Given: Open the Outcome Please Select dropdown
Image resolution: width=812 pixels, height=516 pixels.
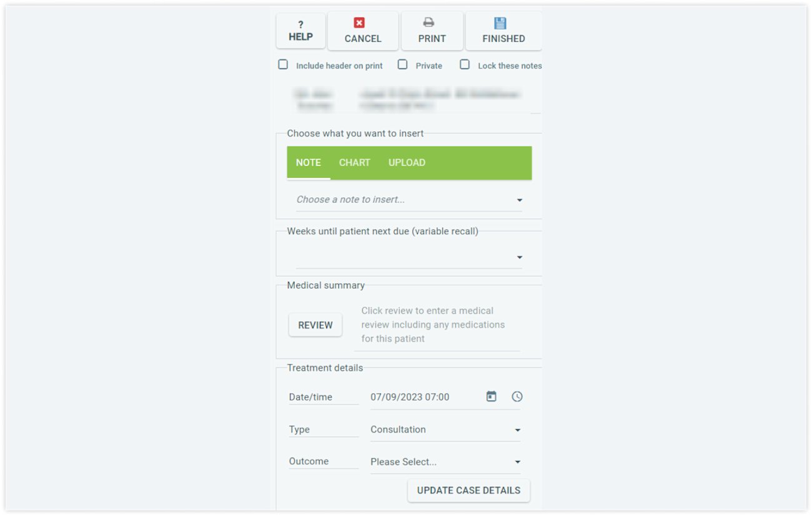Looking at the screenshot, I should click(x=445, y=462).
